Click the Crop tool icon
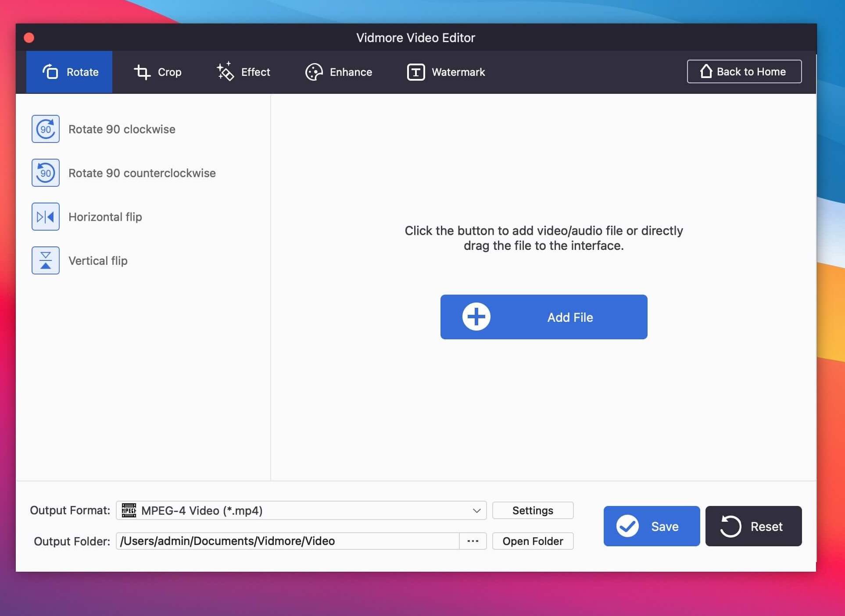The height and width of the screenshot is (616, 845). (142, 72)
